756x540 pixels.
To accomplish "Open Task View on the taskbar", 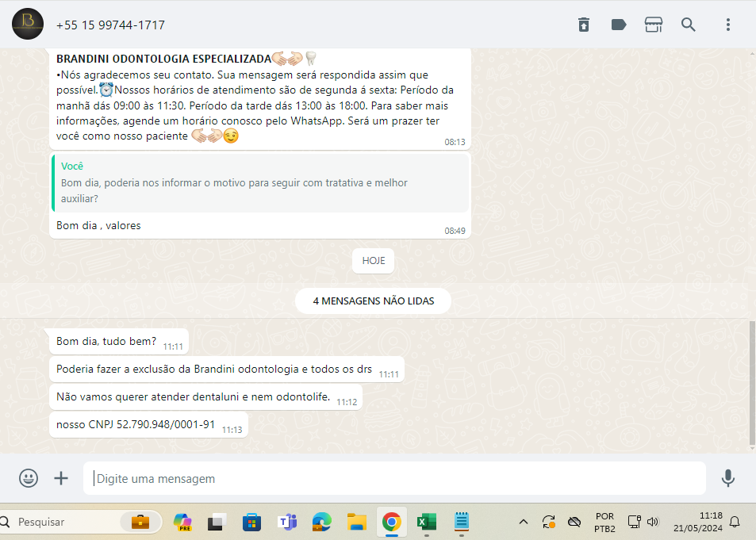I will (217, 522).
